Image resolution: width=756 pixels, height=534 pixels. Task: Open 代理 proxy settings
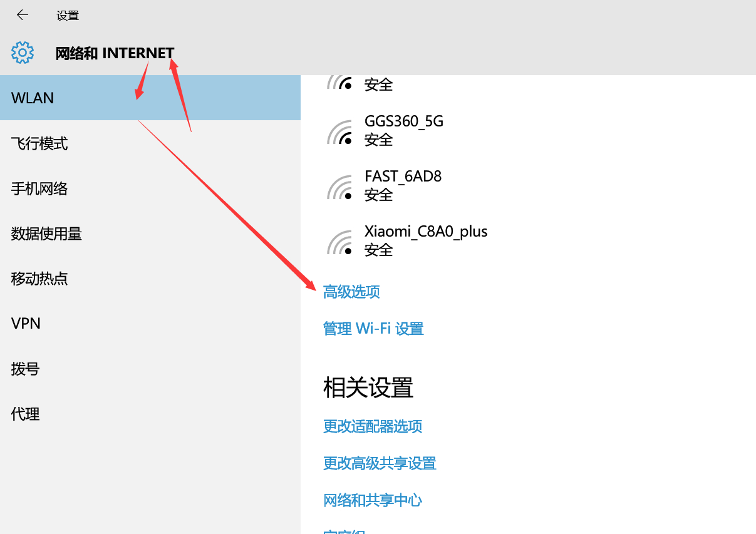(x=25, y=414)
